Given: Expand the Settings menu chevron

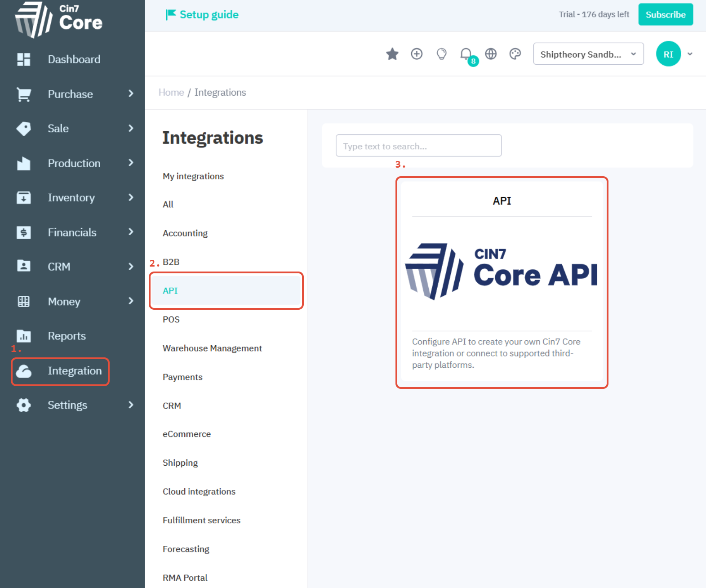Looking at the screenshot, I should tap(131, 405).
